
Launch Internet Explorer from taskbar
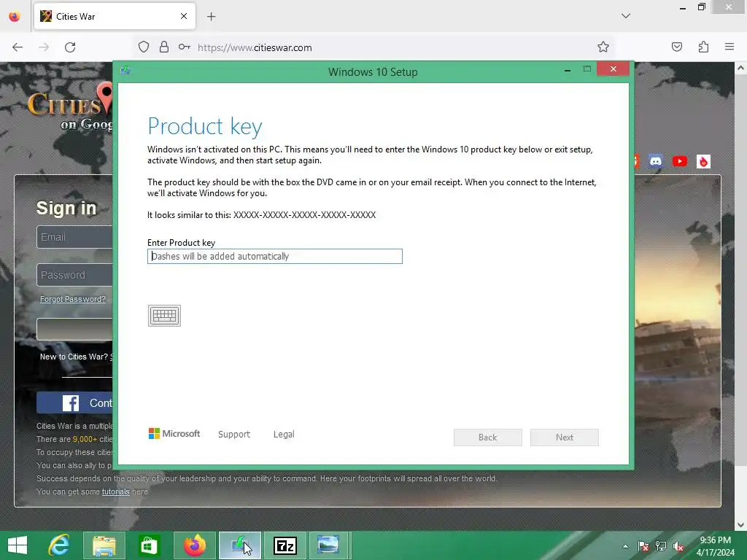pos(59,545)
